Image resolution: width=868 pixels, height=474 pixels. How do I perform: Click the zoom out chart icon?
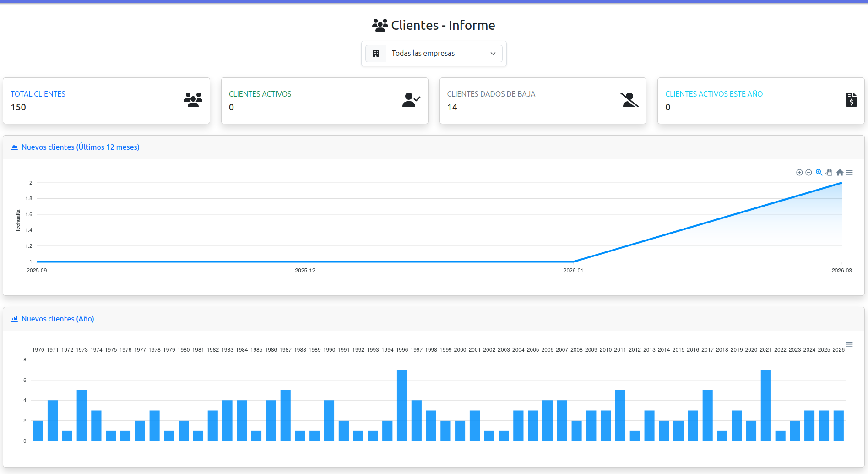pos(808,173)
